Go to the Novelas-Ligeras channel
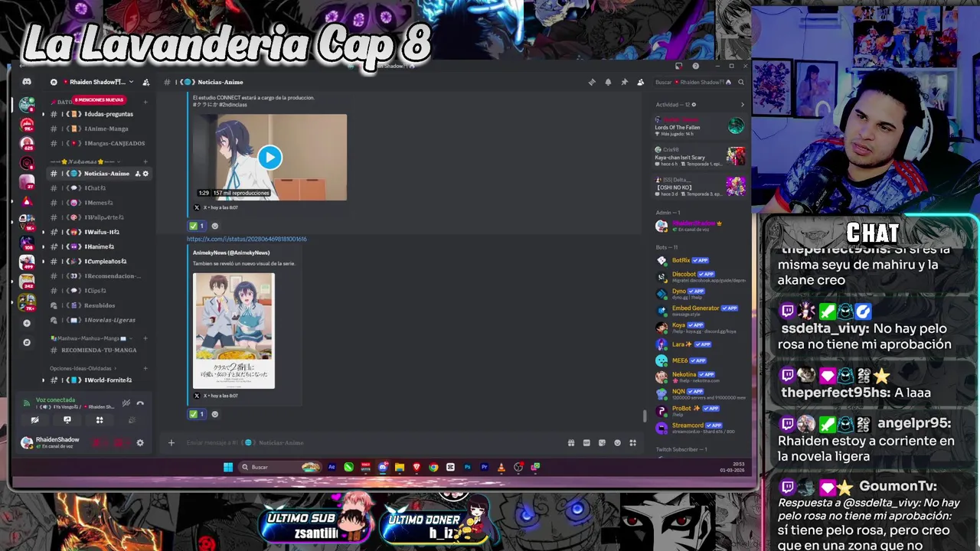Viewport: 980px width, 551px height. click(x=98, y=320)
